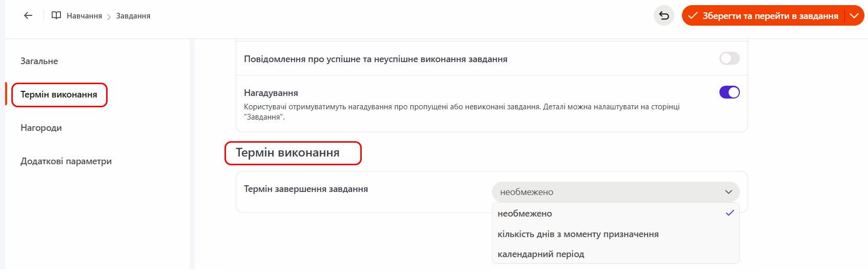
Task: Select the календарний період option
Action: pos(541,254)
